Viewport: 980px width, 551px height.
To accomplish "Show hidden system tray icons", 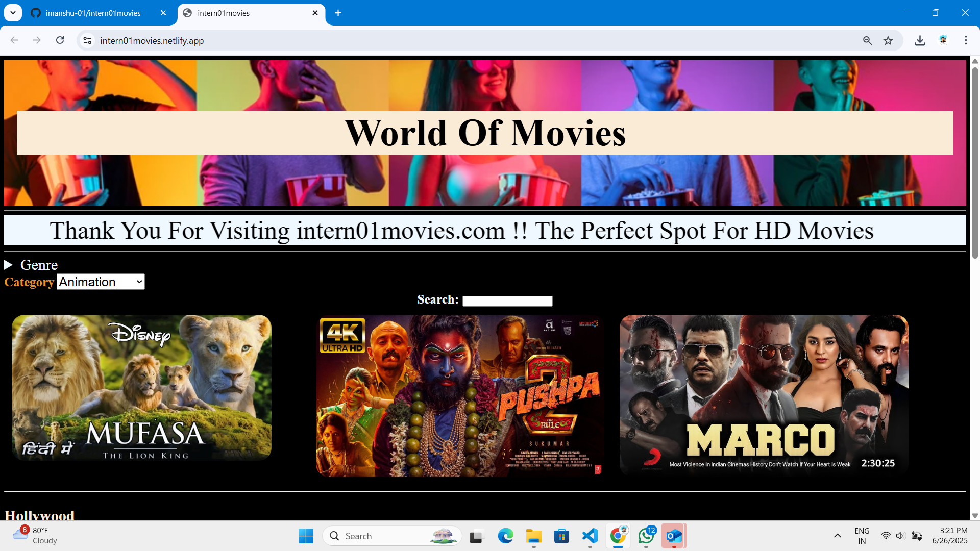I will (x=837, y=536).
